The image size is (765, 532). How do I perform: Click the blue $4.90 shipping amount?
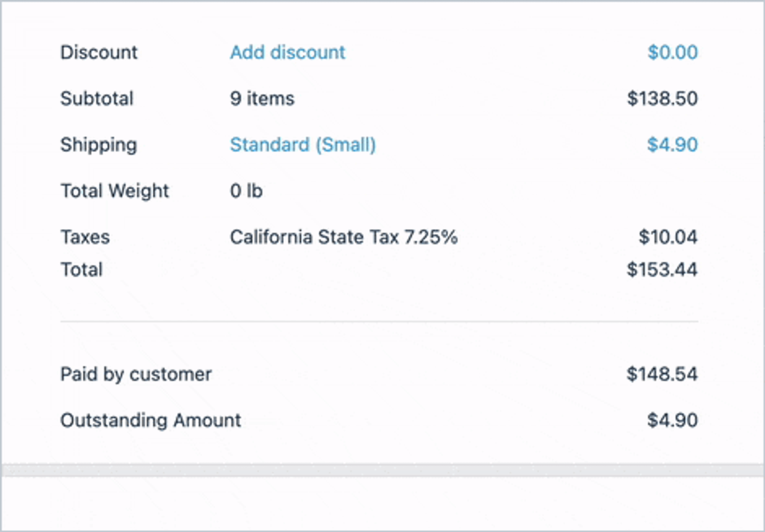[672, 145]
